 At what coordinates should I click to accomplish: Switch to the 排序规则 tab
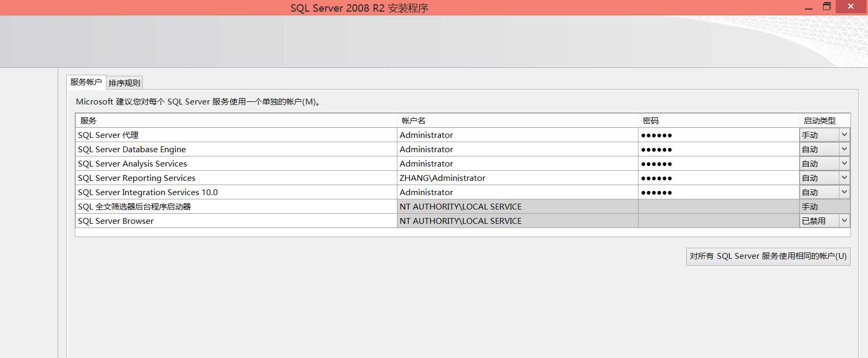coord(125,83)
